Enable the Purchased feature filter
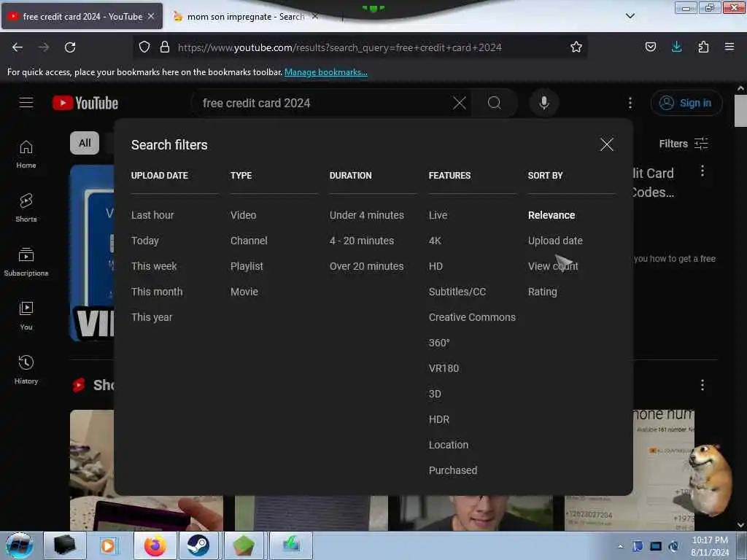This screenshot has height=560, width=747. pos(452,470)
